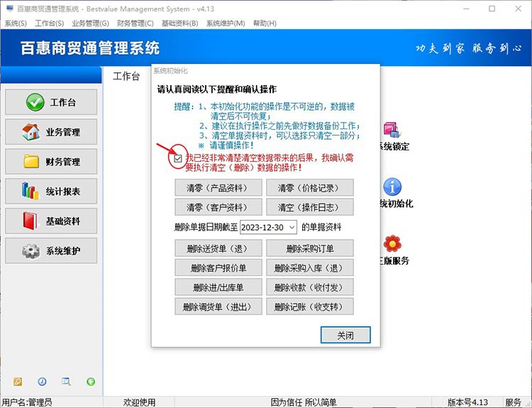The image size is (532, 408).
Task: Click the 请认真阅读以下提醒和确认操作 heading
Action: pyautogui.click(x=217, y=89)
